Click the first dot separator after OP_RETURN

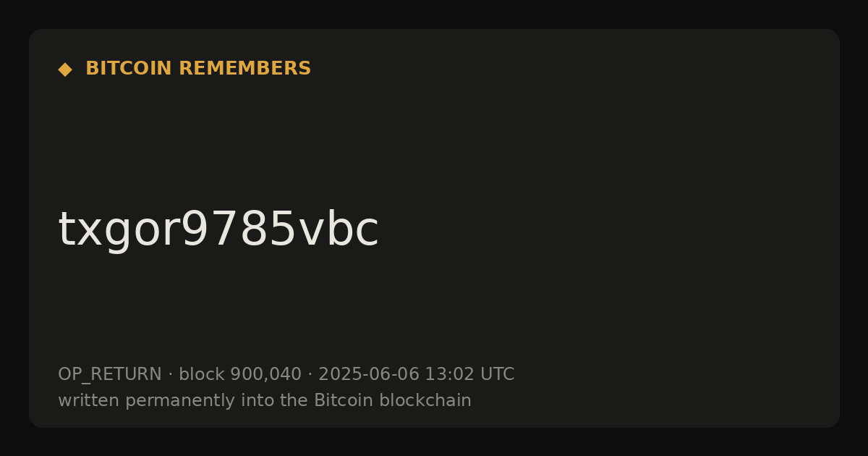point(170,375)
